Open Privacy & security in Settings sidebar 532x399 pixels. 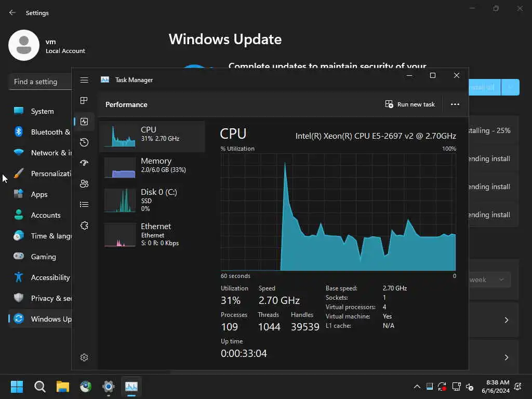coord(40,298)
